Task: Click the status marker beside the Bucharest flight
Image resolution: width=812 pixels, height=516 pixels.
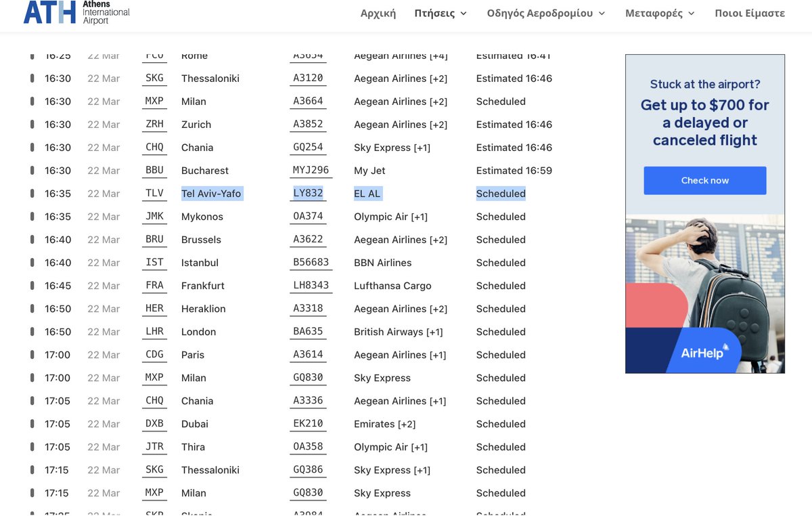Action: 32,171
